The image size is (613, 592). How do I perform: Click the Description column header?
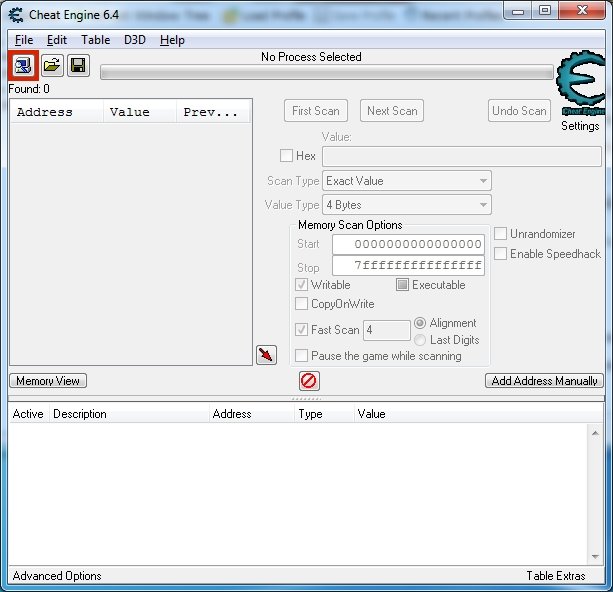click(129, 414)
